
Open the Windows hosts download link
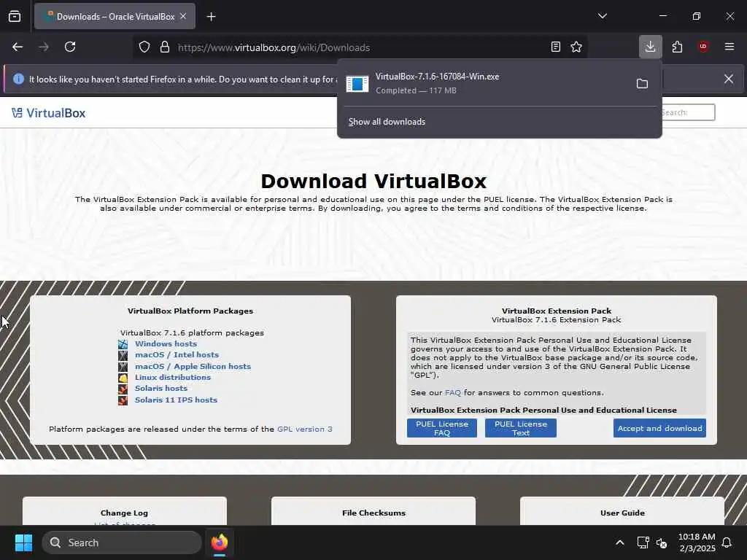tap(166, 344)
